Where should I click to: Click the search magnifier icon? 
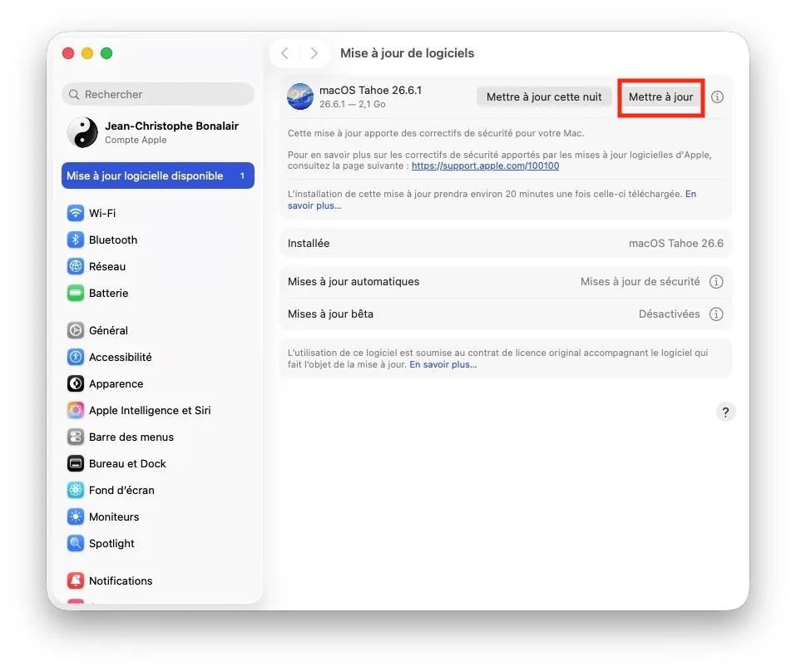point(74,95)
